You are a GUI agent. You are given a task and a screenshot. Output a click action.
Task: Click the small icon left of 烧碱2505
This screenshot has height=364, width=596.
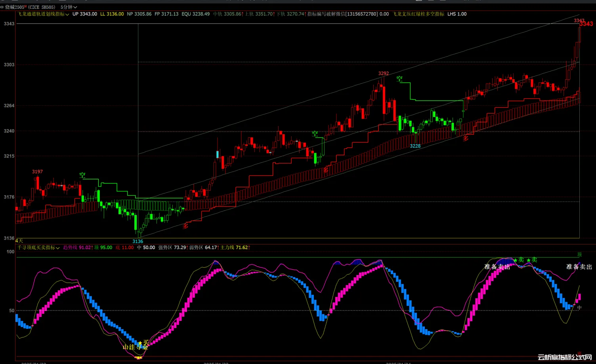[2, 7]
